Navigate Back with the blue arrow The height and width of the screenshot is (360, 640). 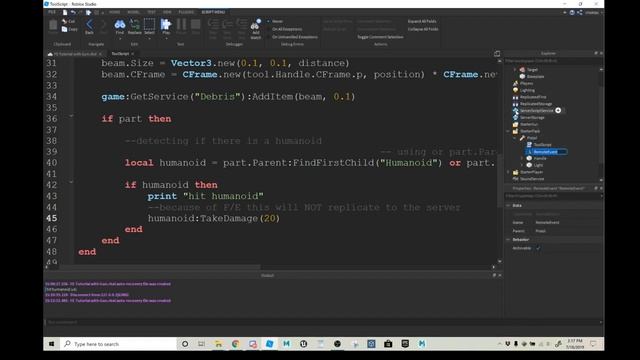(x=89, y=27)
